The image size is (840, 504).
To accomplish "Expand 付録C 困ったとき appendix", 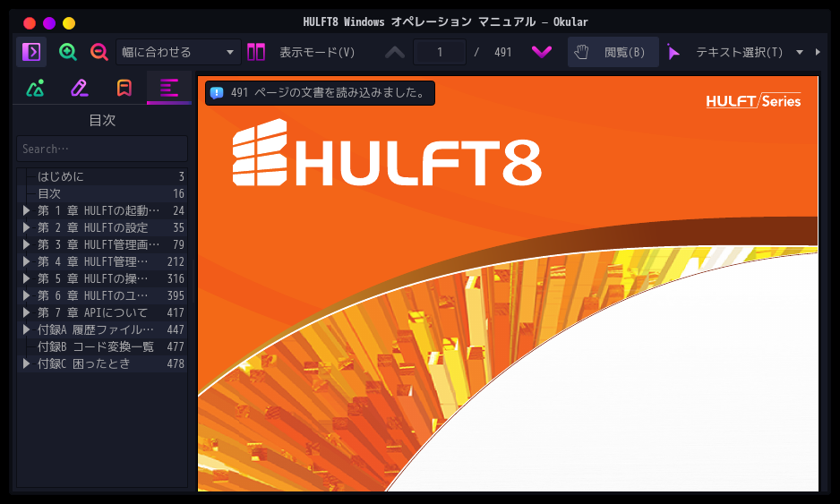I will (26, 363).
